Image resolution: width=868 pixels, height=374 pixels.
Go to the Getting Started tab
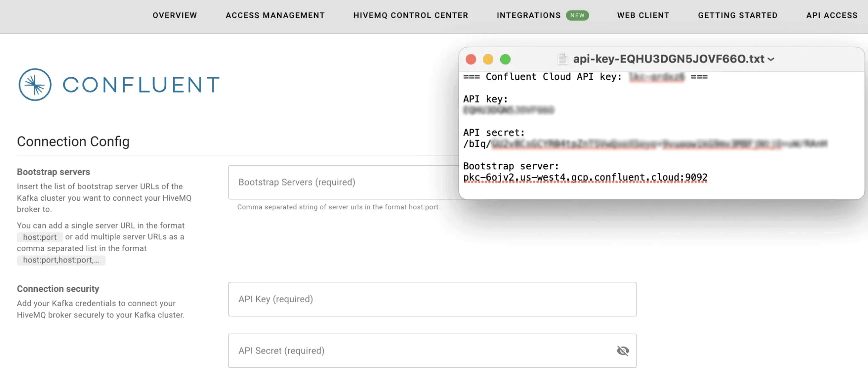[x=738, y=15]
